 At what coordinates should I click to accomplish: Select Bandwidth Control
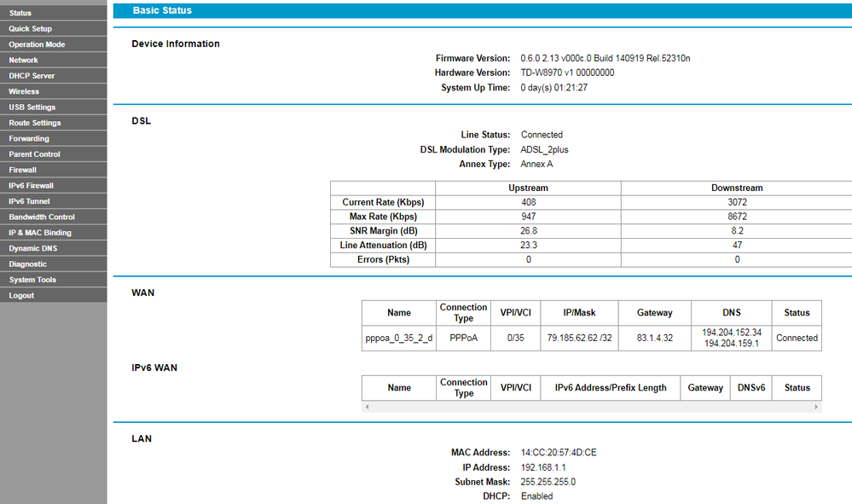click(x=42, y=217)
